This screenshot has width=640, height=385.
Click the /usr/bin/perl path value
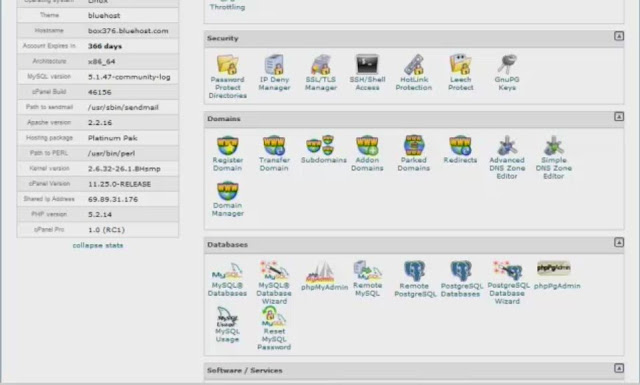pyautogui.click(x=111, y=154)
